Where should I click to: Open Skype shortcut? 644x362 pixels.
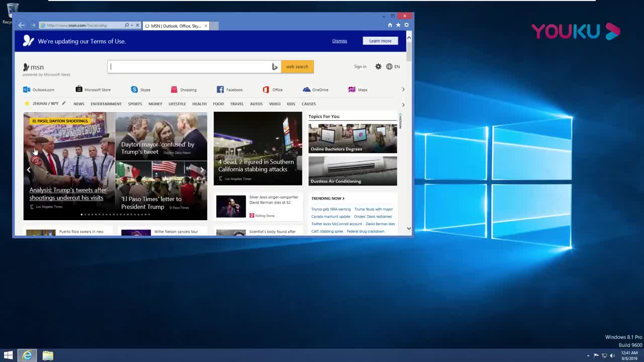(141, 89)
